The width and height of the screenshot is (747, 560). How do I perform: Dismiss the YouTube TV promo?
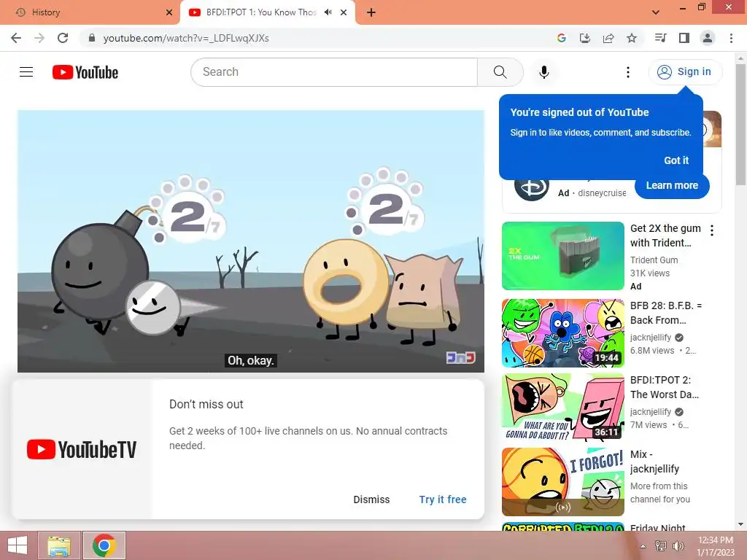point(371,499)
